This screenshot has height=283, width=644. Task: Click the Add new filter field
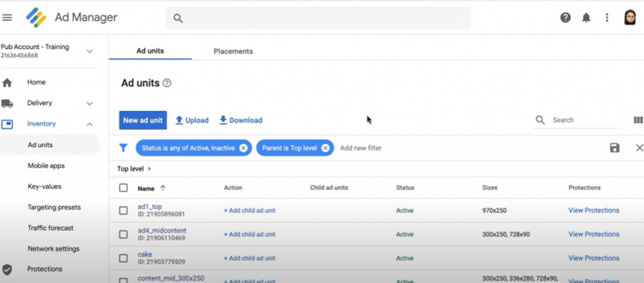(x=360, y=148)
